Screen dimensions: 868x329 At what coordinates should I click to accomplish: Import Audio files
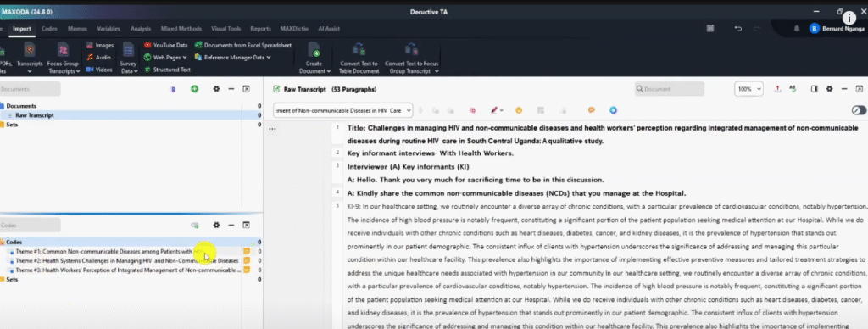(98, 57)
